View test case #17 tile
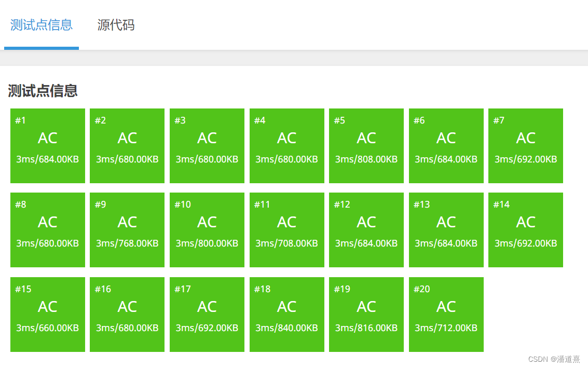Screen dimensions: 588x368 click(x=207, y=315)
